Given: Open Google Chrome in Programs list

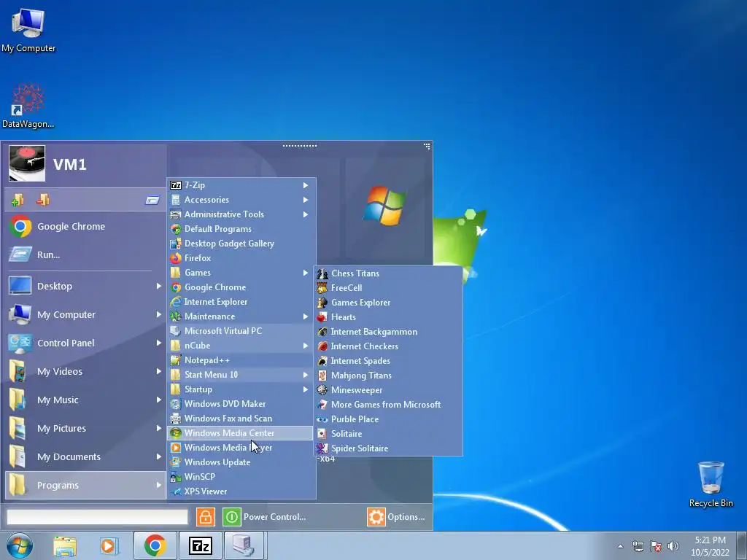Looking at the screenshot, I should tap(241, 287).
